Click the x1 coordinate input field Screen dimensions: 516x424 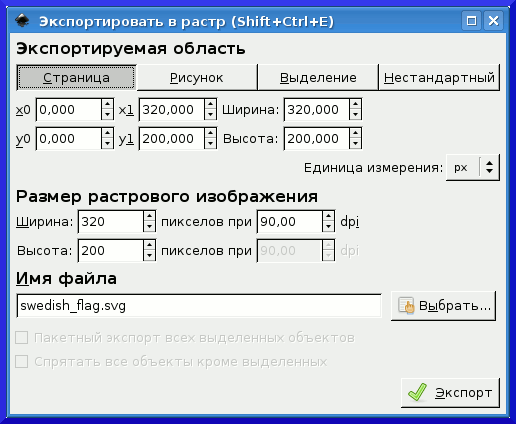tap(171, 109)
